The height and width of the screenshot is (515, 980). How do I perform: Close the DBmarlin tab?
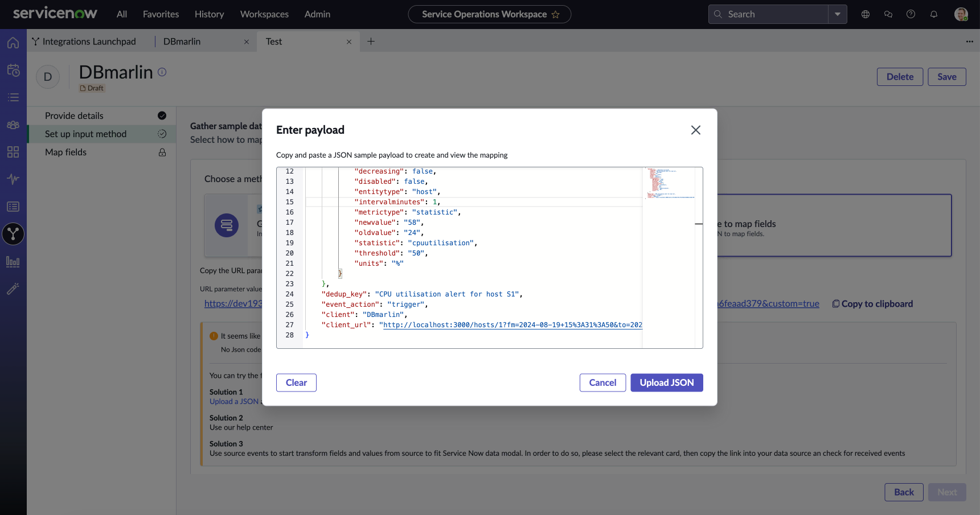247,42
